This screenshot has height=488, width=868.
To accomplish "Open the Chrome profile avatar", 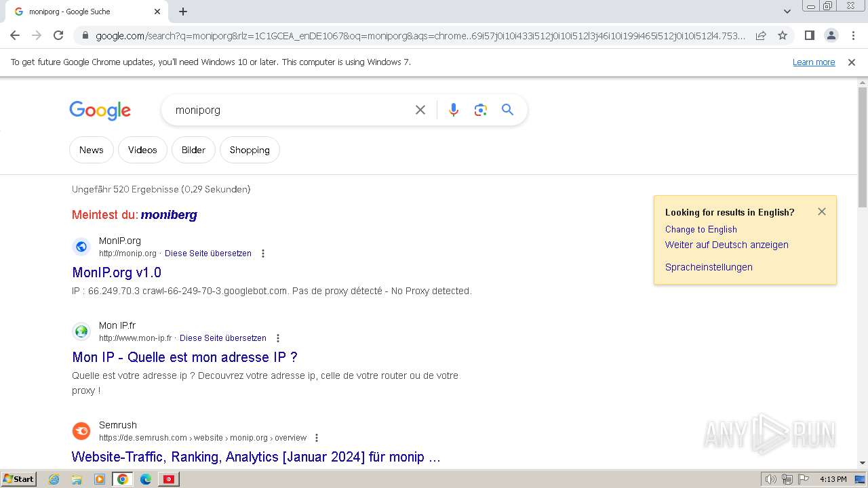I will (x=831, y=35).
